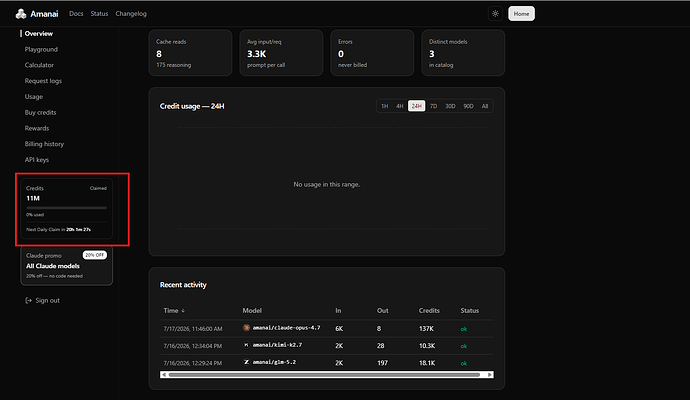690x400 pixels.
Task: Click the In column header
Action: [x=338, y=311]
